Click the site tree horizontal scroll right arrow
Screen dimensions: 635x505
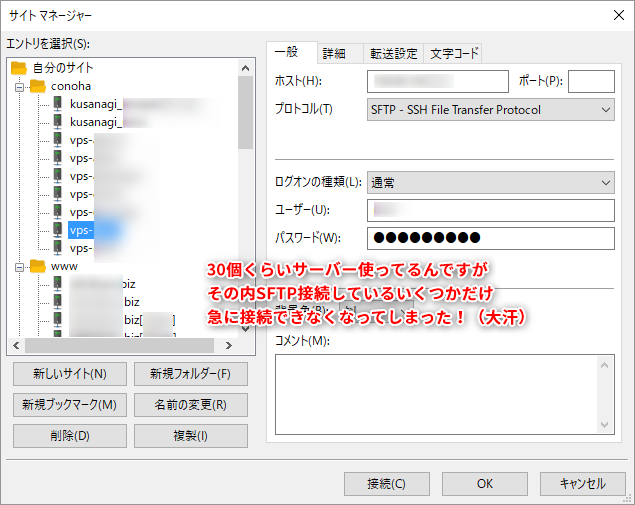pos(229,345)
